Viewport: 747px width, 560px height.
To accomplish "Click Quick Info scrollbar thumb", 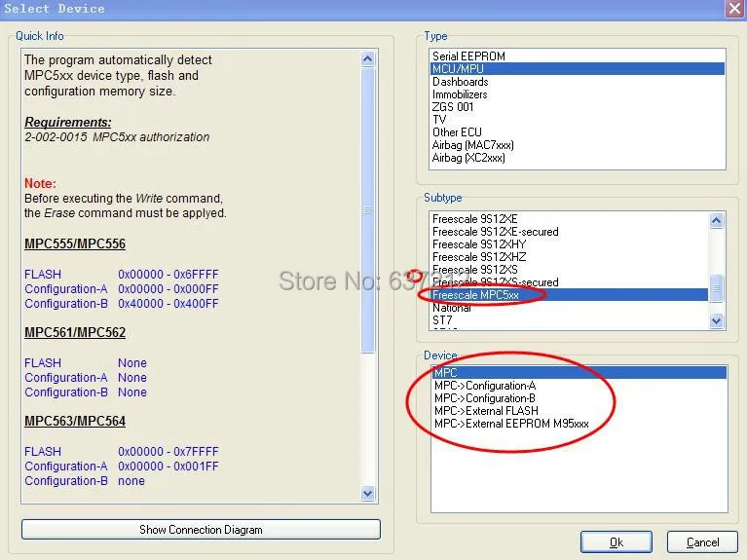I will [x=368, y=210].
